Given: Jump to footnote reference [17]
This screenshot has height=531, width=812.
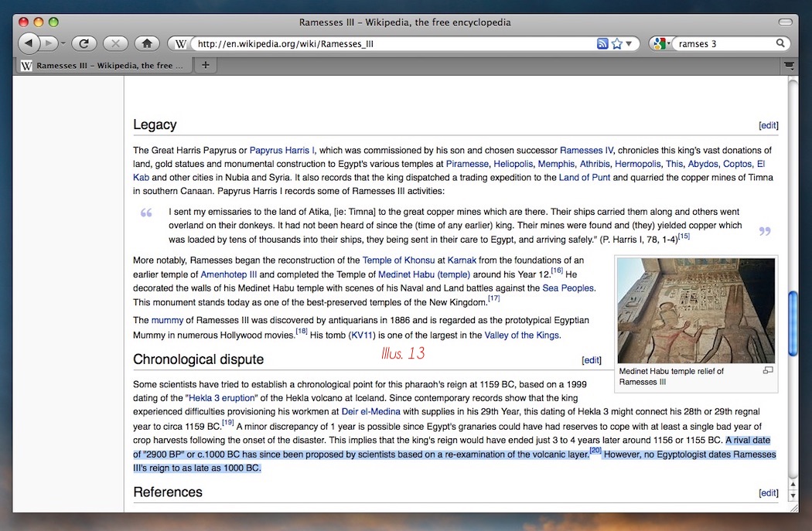Looking at the screenshot, I should click(493, 298).
